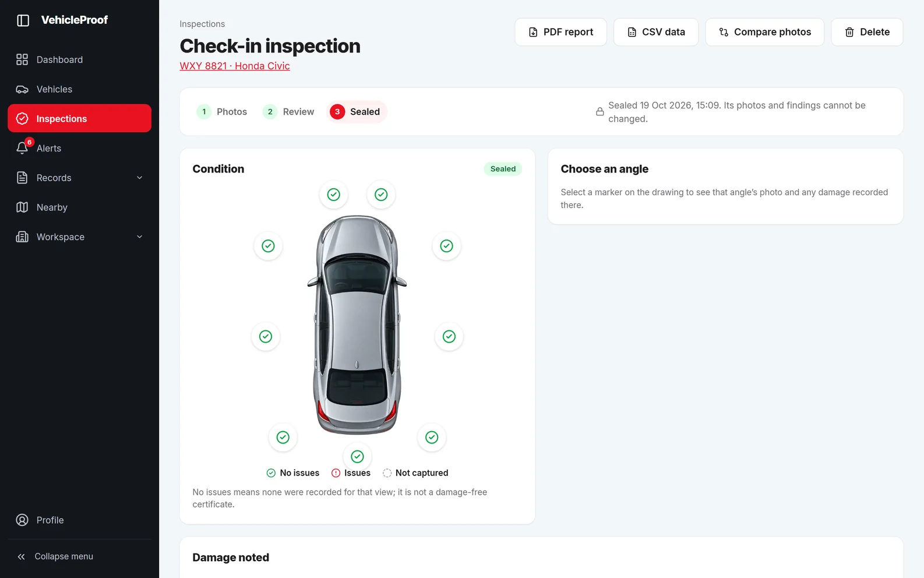This screenshot has height=578, width=924.
Task: Click the Records document icon
Action: 22,178
